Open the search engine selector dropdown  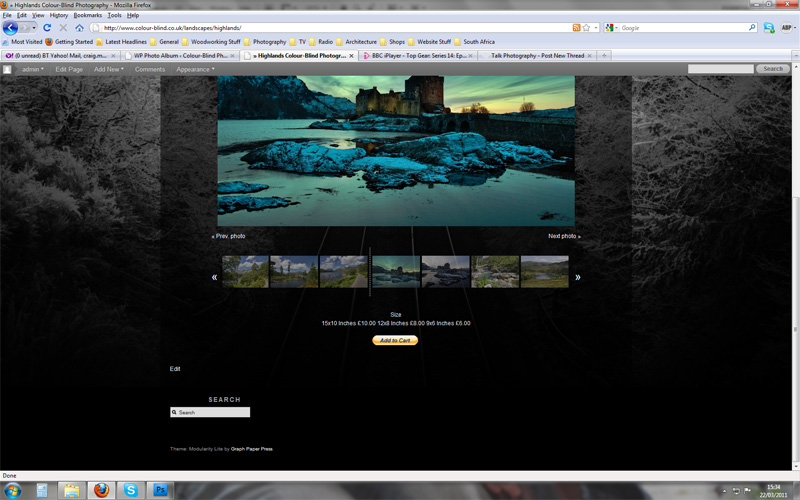pos(611,28)
